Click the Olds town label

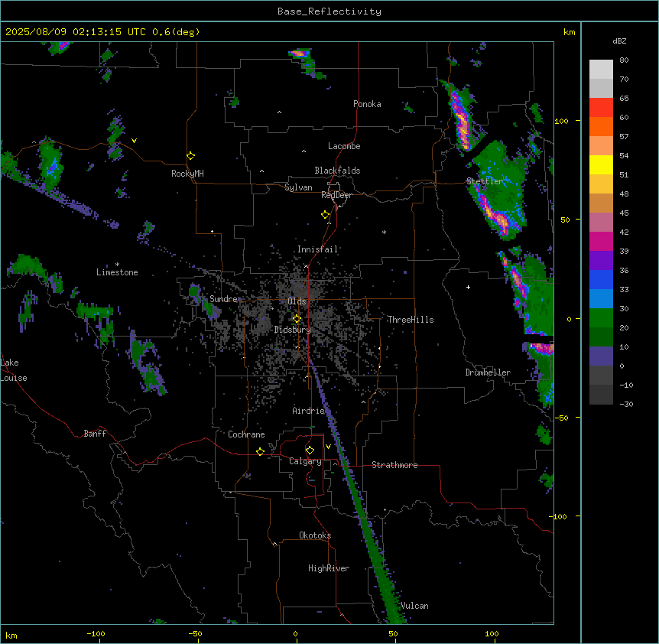tap(297, 301)
